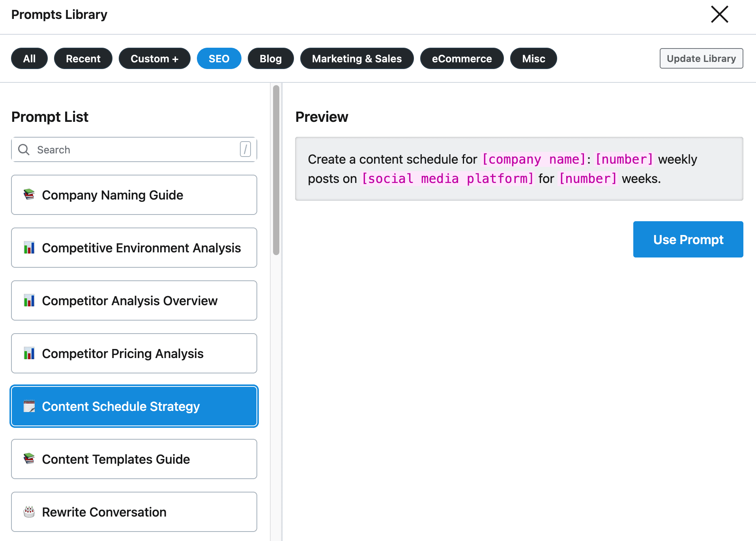Switch to the Recent category
This screenshot has height=541, width=756.
click(83, 58)
